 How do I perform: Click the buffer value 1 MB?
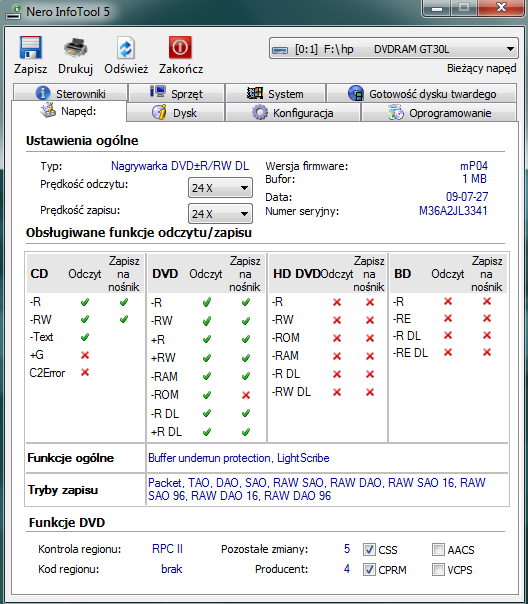(474, 179)
